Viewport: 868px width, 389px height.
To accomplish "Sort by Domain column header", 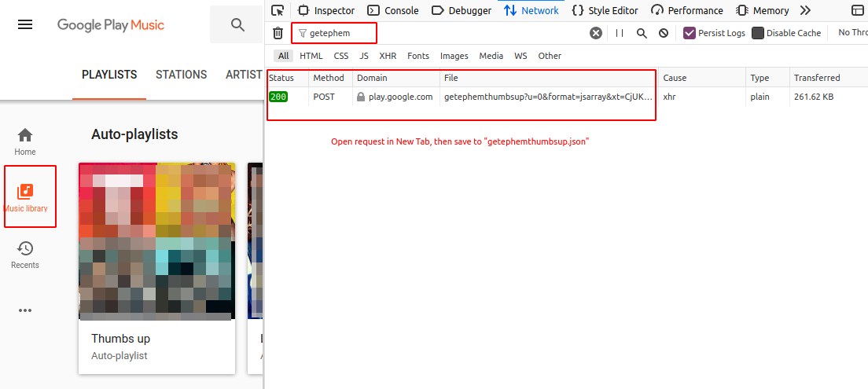I will 395,78.
